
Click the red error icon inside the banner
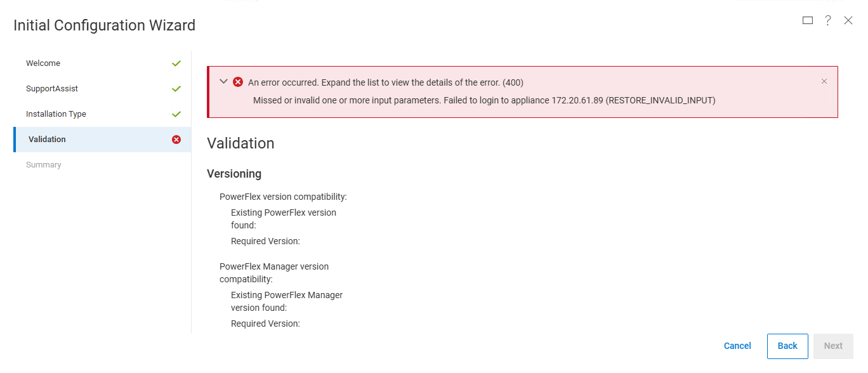(x=238, y=82)
